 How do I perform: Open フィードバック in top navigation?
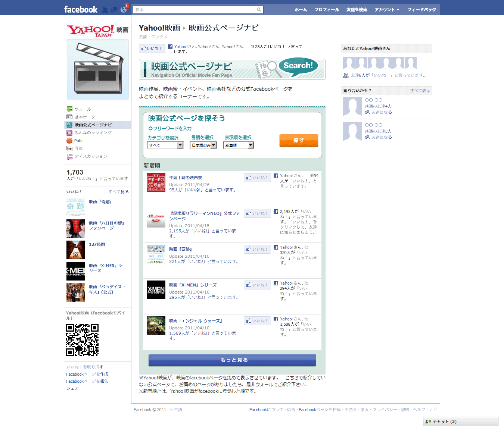tap(421, 10)
